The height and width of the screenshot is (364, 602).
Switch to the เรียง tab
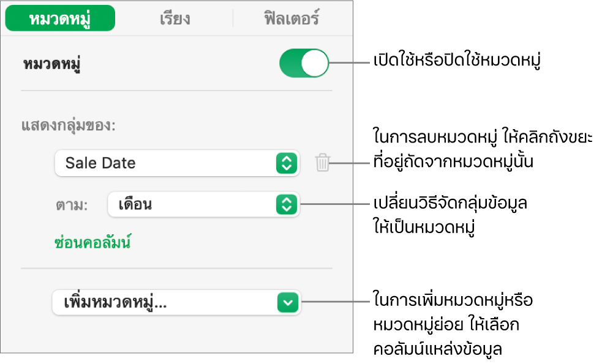(x=175, y=18)
